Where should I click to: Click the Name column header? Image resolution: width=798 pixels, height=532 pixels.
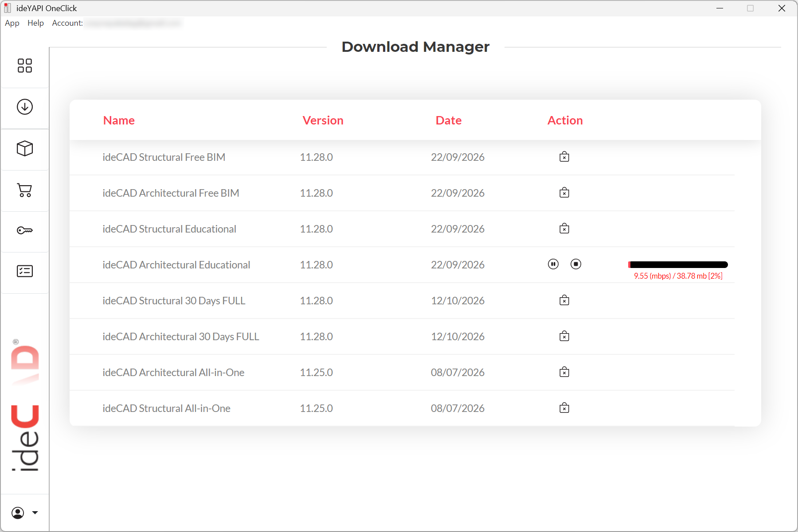coord(119,120)
